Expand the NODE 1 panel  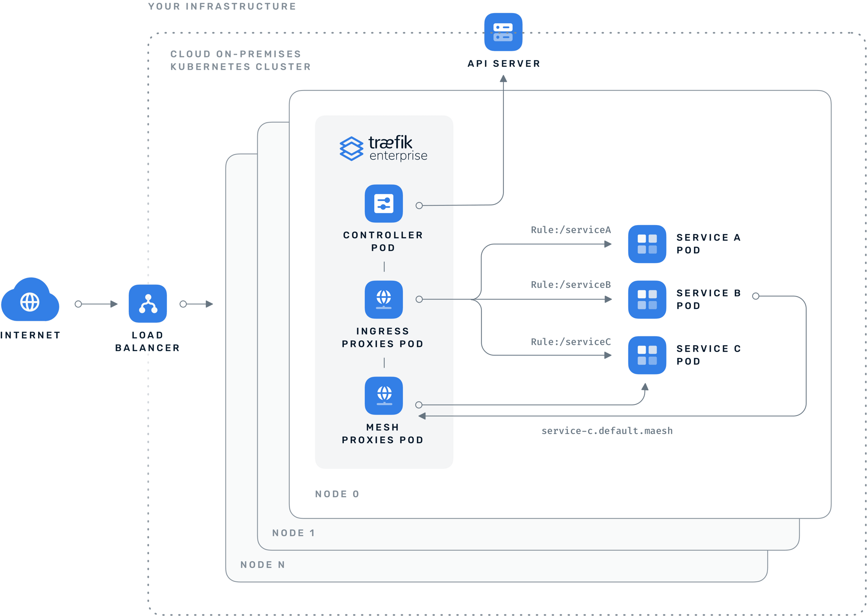coord(293,533)
